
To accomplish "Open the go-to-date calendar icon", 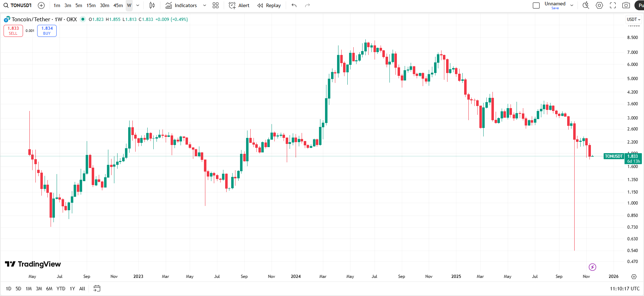I will (97, 289).
